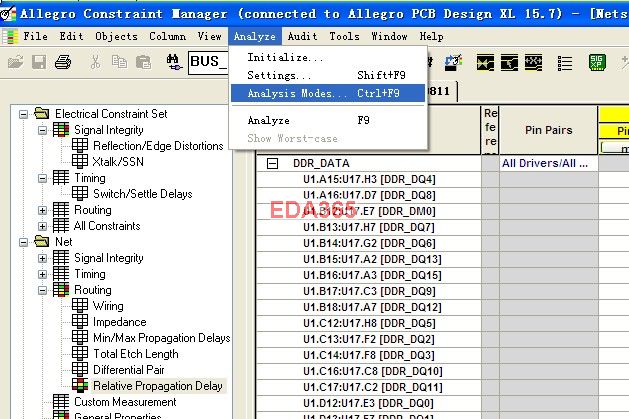629x419 pixels.
Task: Open the Column menu
Action: pyautogui.click(x=167, y=36)
